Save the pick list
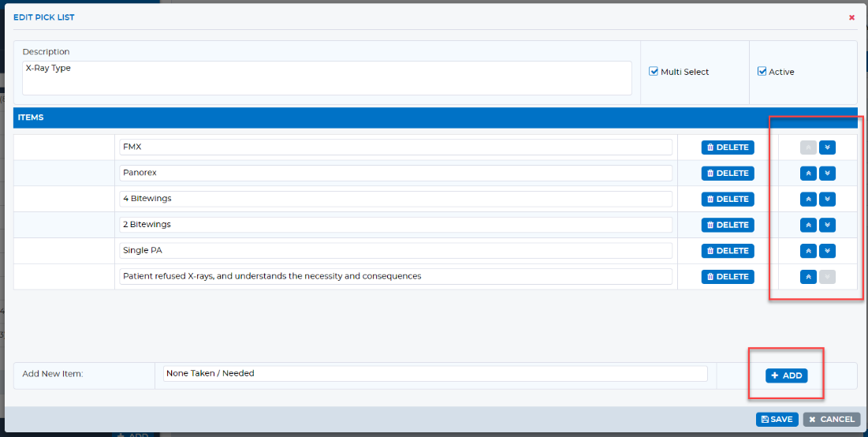 coord(777,420)
